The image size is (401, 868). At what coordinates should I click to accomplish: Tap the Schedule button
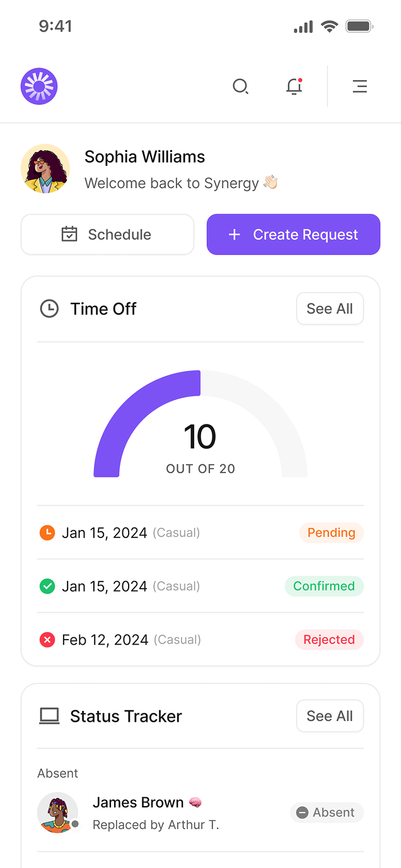pos(107,235)
